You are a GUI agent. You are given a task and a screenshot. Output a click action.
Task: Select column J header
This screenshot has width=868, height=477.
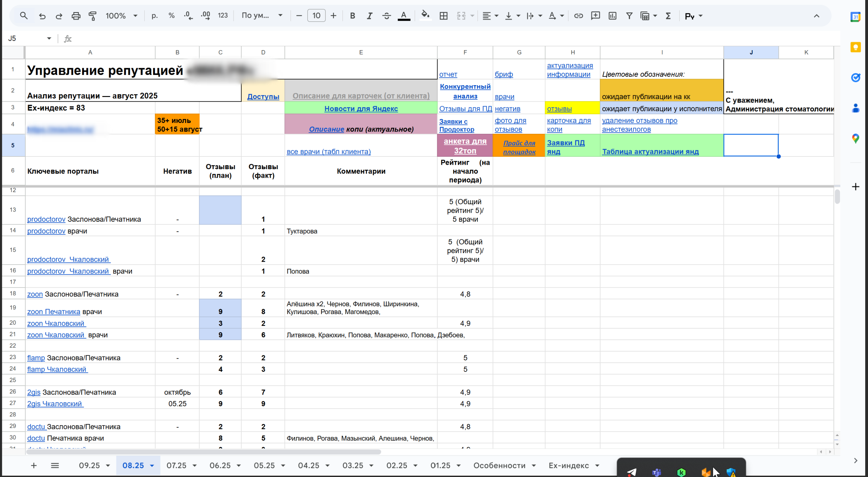tap(751, 52)
